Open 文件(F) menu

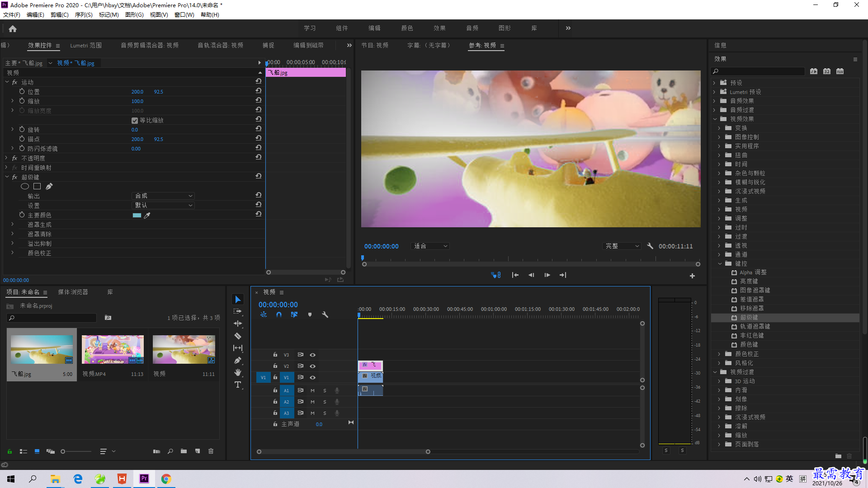pos(12,14)
